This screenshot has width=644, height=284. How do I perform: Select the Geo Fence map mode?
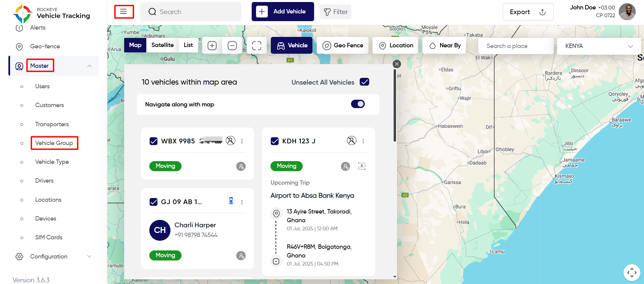click(343, 46)
